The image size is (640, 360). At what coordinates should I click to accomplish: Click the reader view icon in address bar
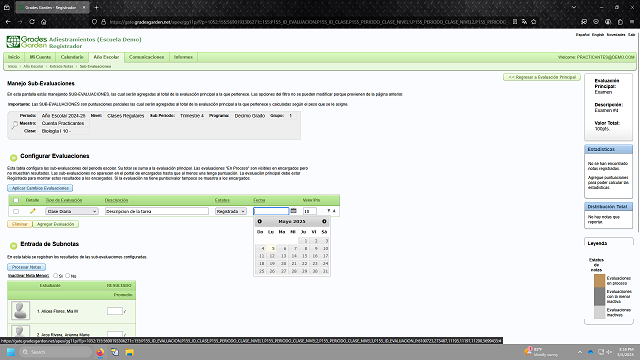click(x=515, y=22)
